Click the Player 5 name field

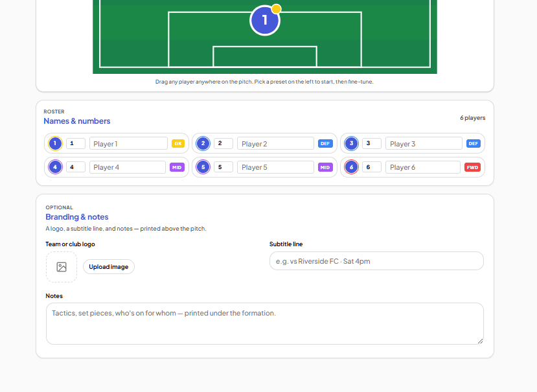275,167
